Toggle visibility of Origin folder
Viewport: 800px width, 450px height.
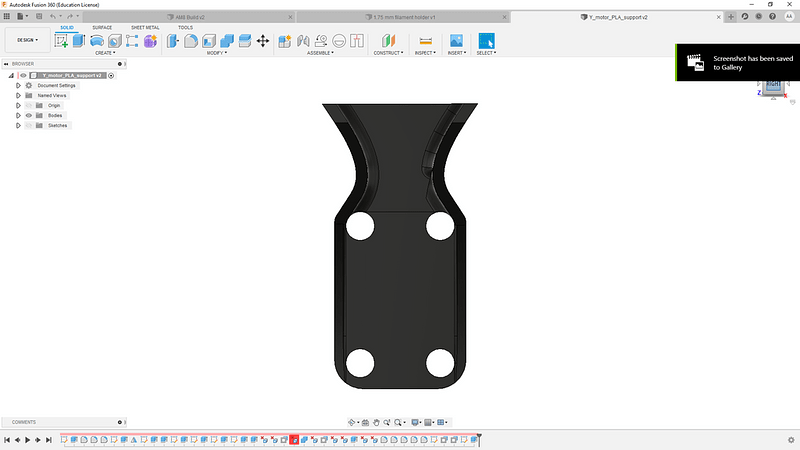pyautogui.click(x=29, y=106)
